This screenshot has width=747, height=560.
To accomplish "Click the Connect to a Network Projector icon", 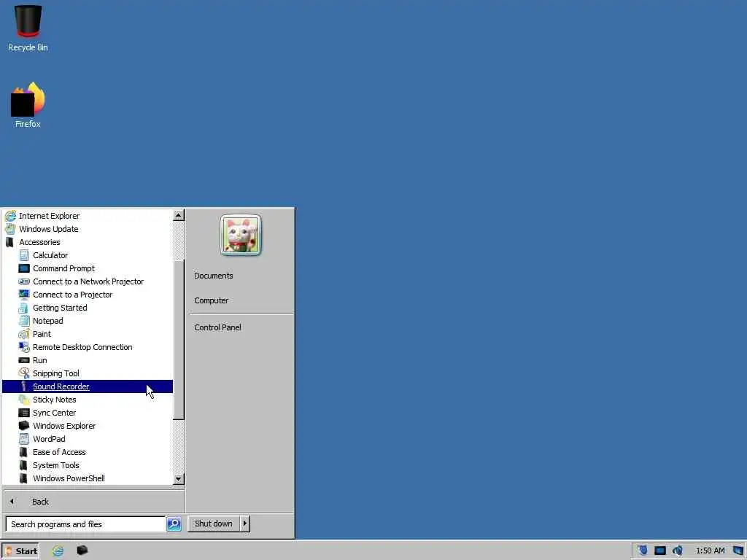I will pos(24,281).
